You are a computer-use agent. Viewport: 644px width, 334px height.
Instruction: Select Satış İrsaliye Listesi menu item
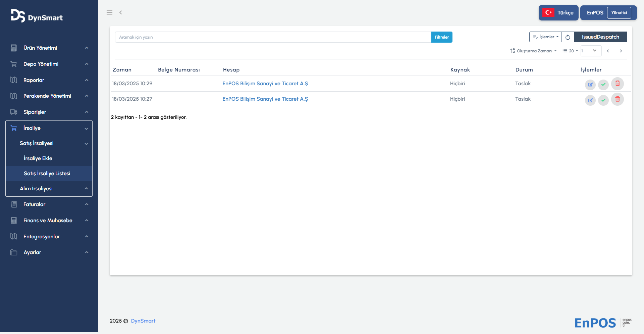(x=47, y=174)
